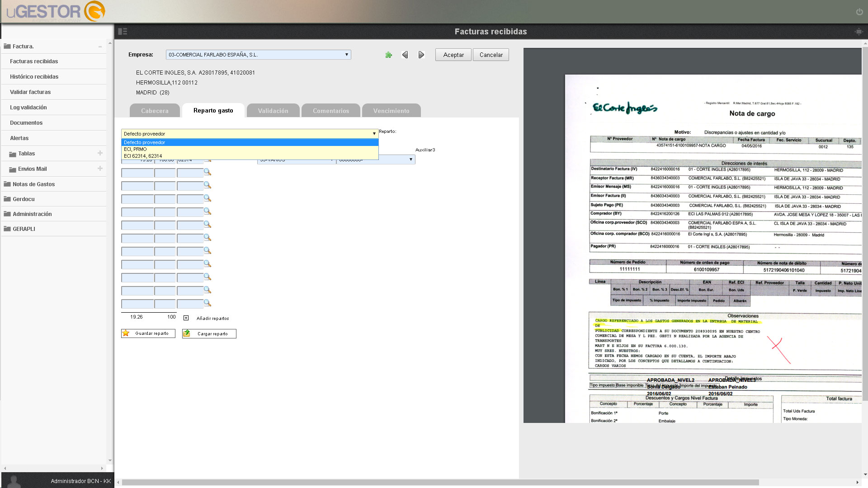Click the horizontal scrollbar at bottom
The width and height of the screenshot is (868, 488).
(440, 482)
